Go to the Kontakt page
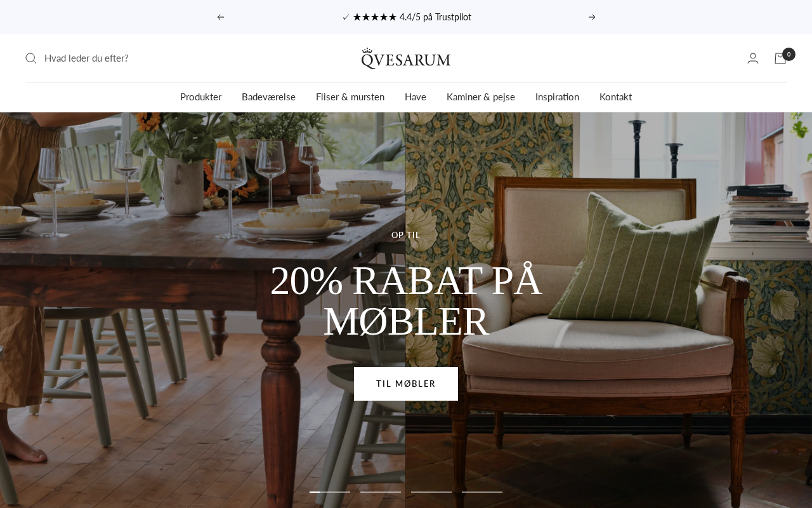 615,97
